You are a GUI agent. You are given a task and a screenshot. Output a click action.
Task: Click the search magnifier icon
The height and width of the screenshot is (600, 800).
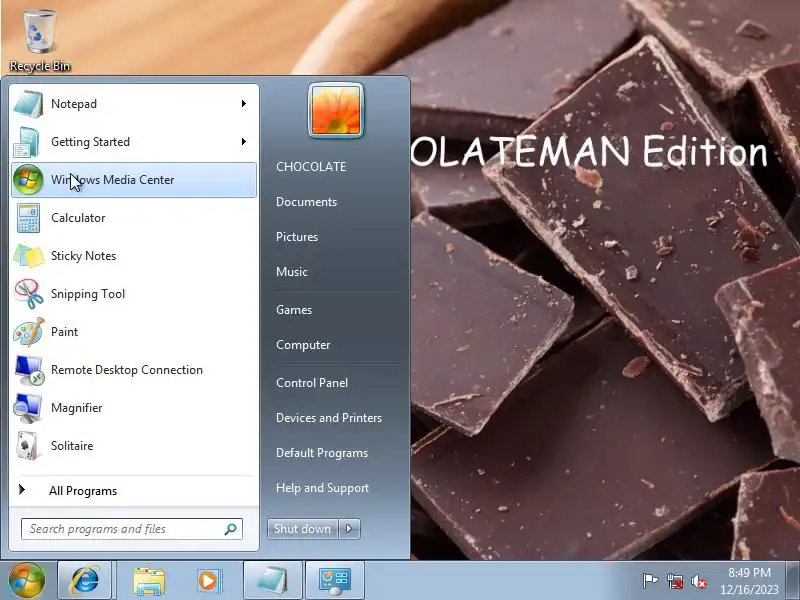[x=231, y=529]
